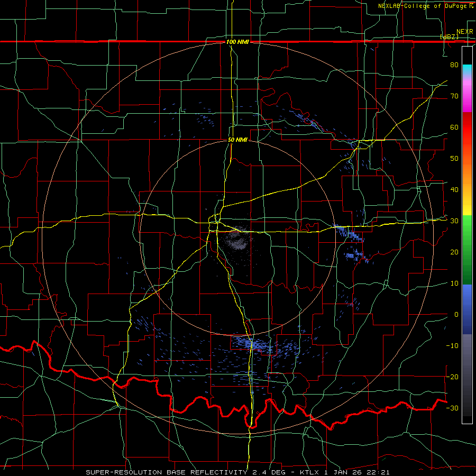This screenshot has width=476, height=476.
Task: Click the -30 value on the dBZ scale
Action: [452, 408]
